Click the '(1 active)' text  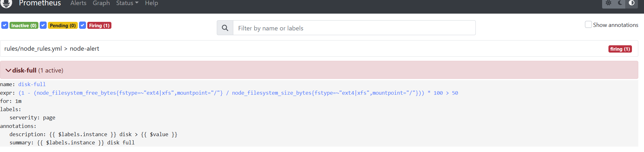pyautogui.click(x=51, y=70)
